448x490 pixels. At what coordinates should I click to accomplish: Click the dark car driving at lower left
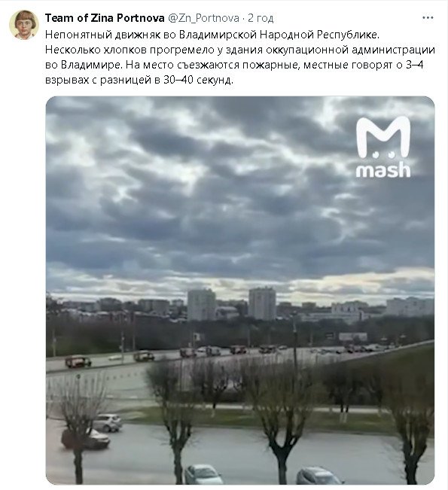point(86,439)
